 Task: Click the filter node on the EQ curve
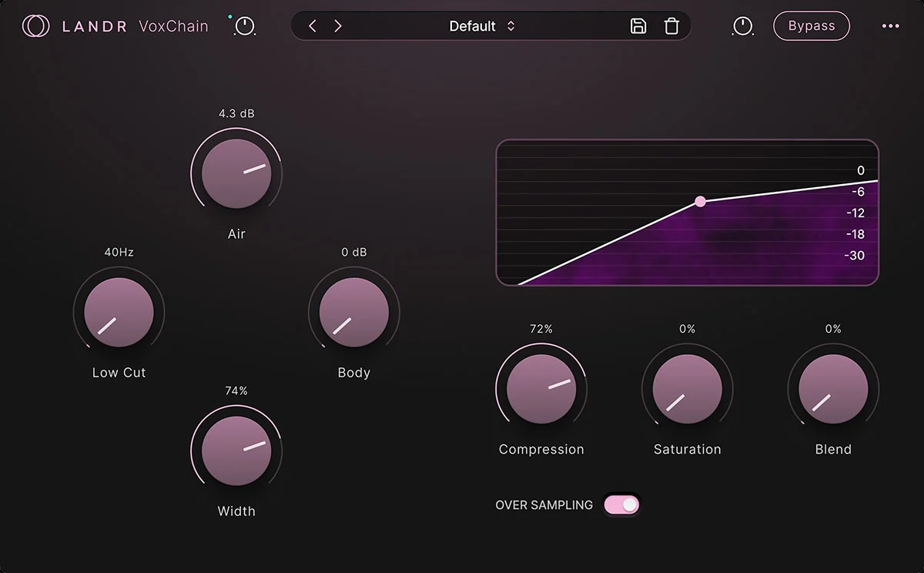point(700,201)
